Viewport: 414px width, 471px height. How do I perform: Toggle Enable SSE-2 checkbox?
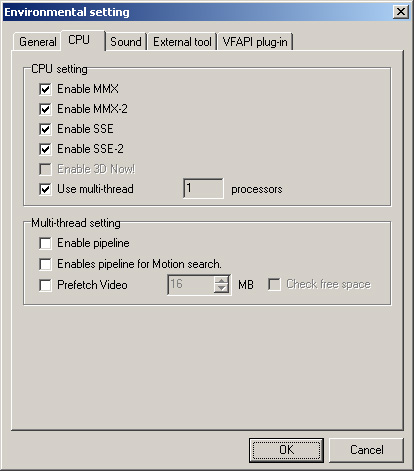tap(45, 149)
